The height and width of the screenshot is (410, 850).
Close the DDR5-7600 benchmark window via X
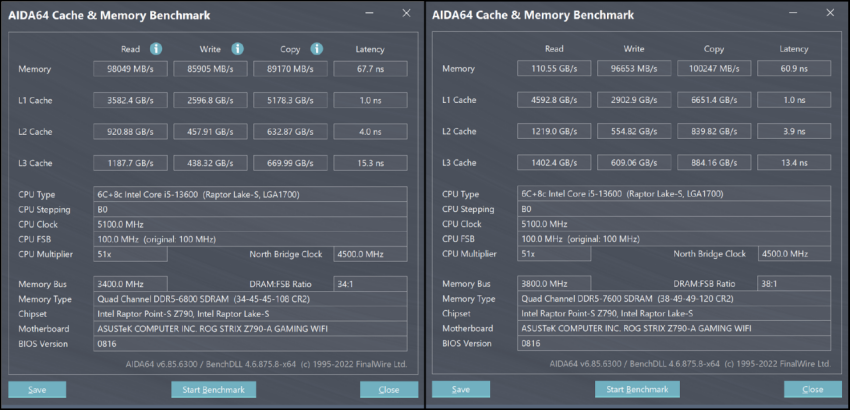pyautogui.click(x=824, y=13)
